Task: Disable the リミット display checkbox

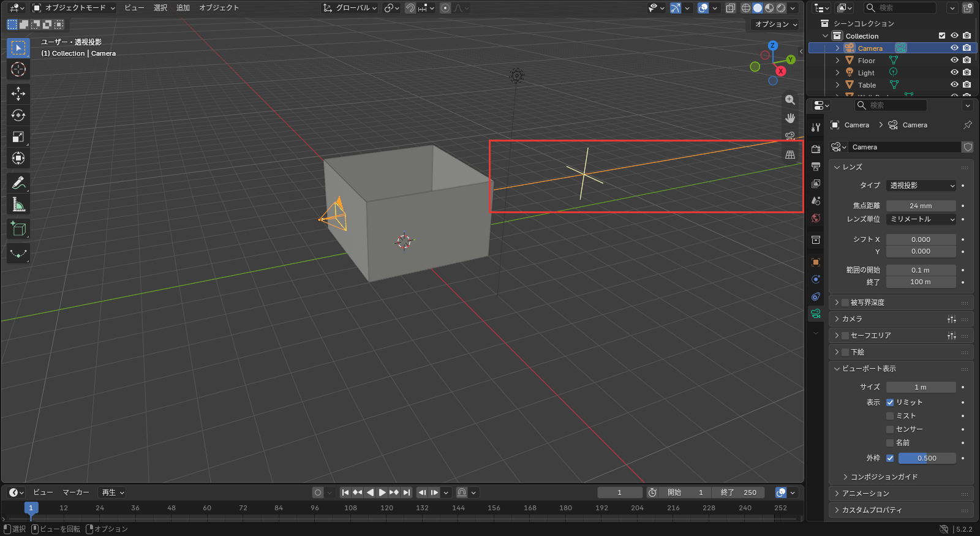Action: (890, 402)
